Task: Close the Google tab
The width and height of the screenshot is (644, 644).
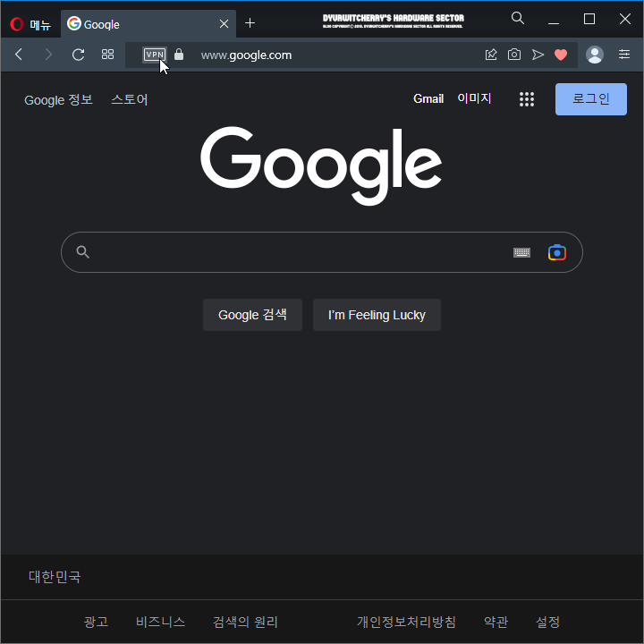Action: (x=224, y=24)
